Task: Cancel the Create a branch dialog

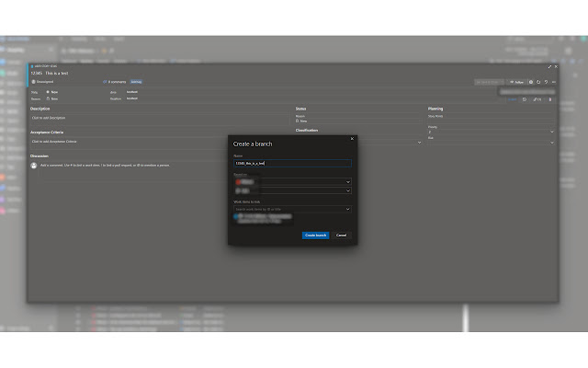Action: 341,236
